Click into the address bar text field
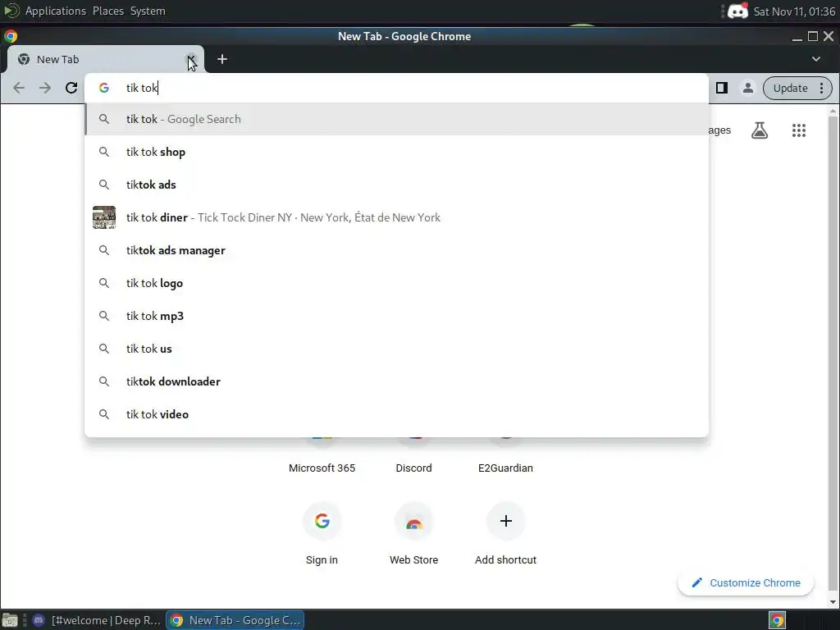The height and width of the screenshot is (630, 840). 396,88
